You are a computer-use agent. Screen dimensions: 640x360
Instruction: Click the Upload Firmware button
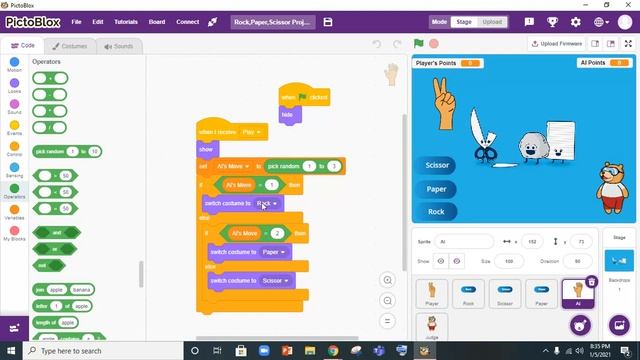[x=557, y=44]
